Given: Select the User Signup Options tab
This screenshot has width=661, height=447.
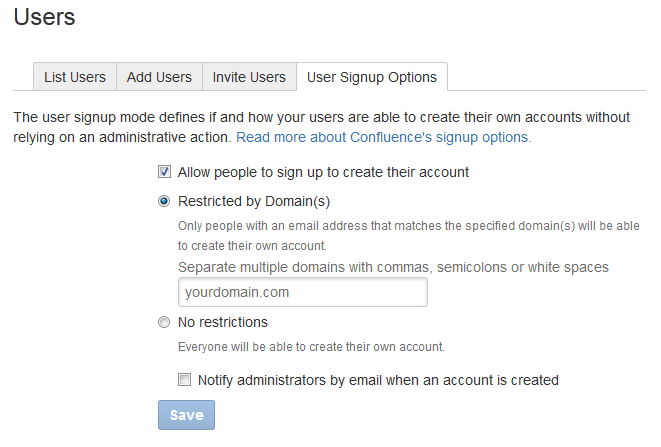Looking at the screenshot, I should pyautogui.click(x=371, y=77).
